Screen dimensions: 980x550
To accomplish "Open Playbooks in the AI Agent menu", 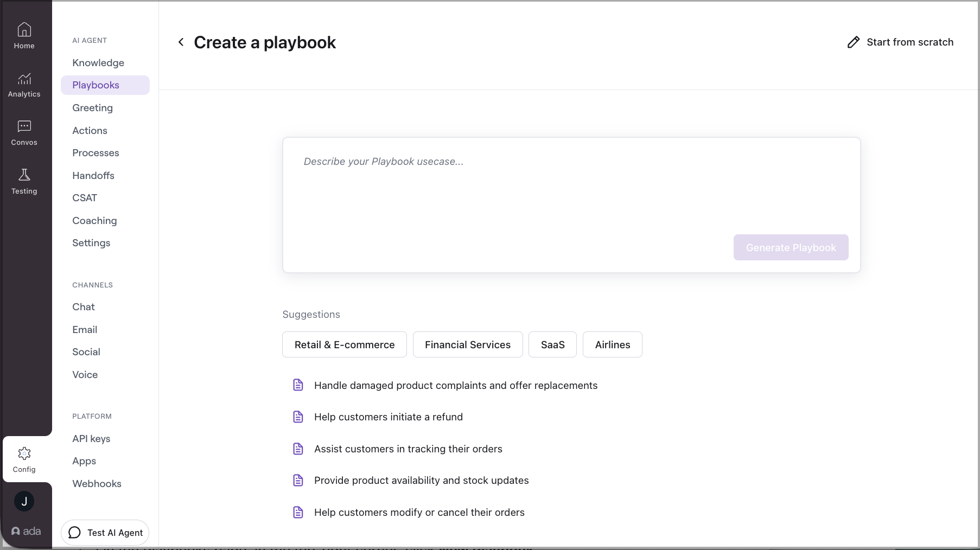I will pos(96,85).
